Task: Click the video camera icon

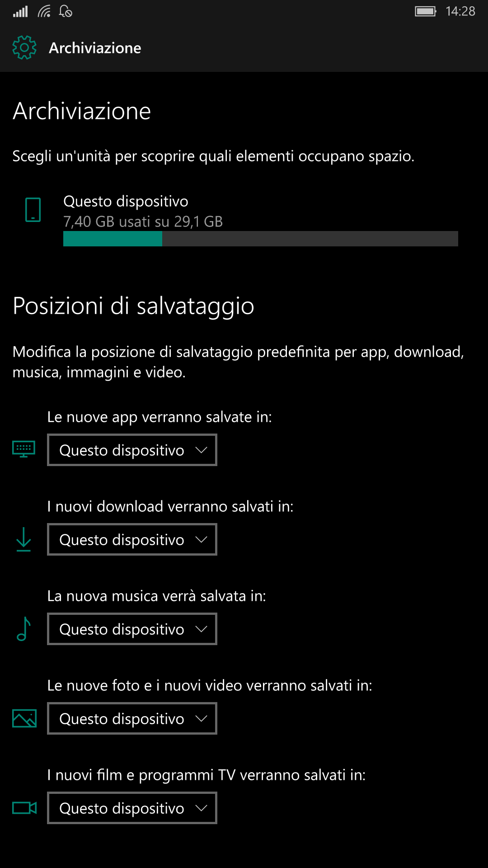Action: point(24,808)
